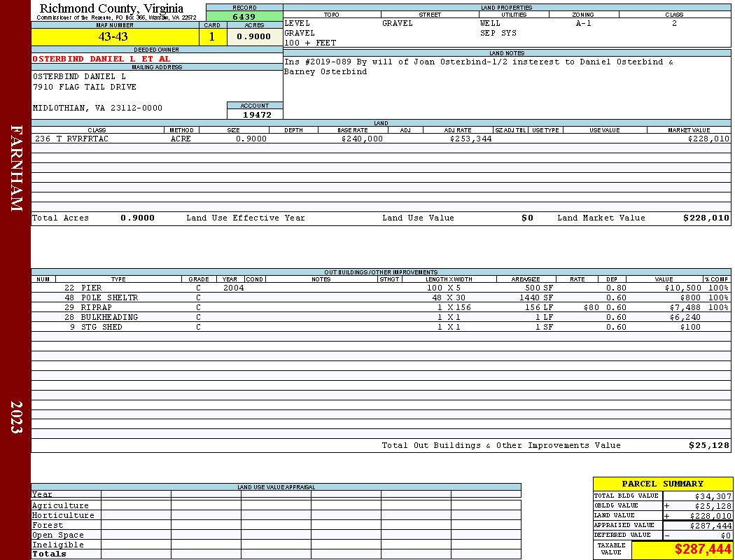Select RIPRAP value $7,488
Image resolution: width=735 pixels, height=560 pixels.
pyautogui.click(x=685, y=307)
